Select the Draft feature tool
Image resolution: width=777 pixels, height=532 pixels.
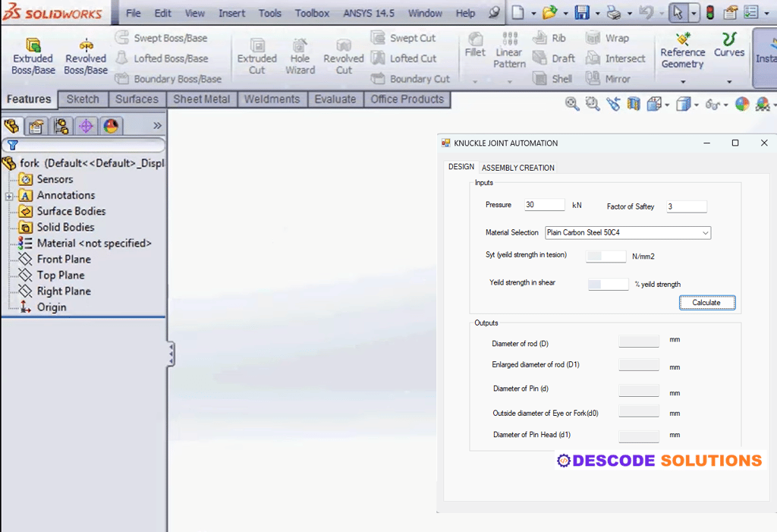pyautogui.click(x=553, y=58)
